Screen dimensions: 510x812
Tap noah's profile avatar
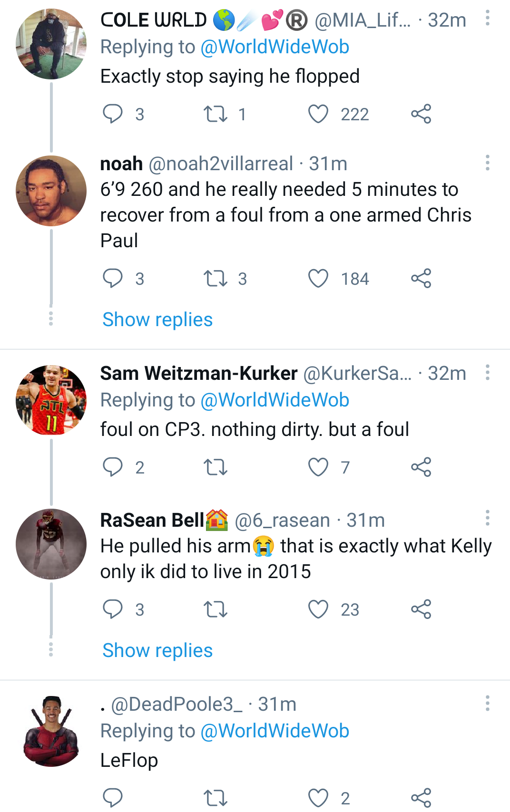[x=51, y=191]
